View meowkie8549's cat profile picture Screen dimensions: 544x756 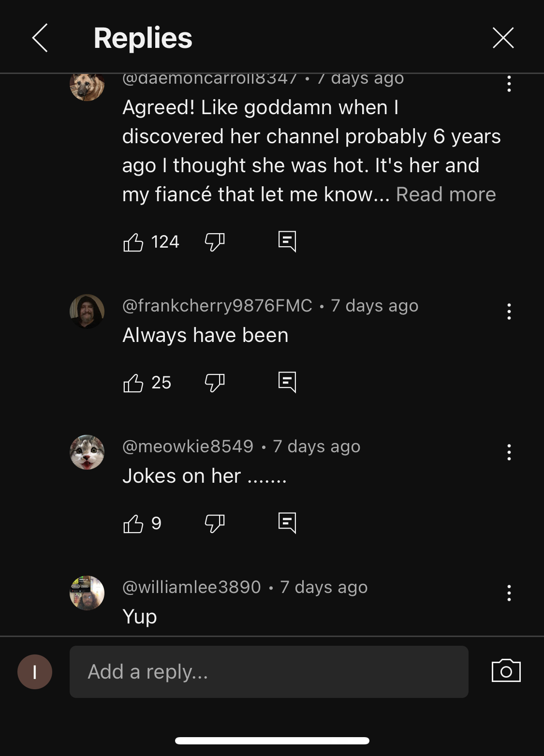pyautogui.click(x=87, y=452)
